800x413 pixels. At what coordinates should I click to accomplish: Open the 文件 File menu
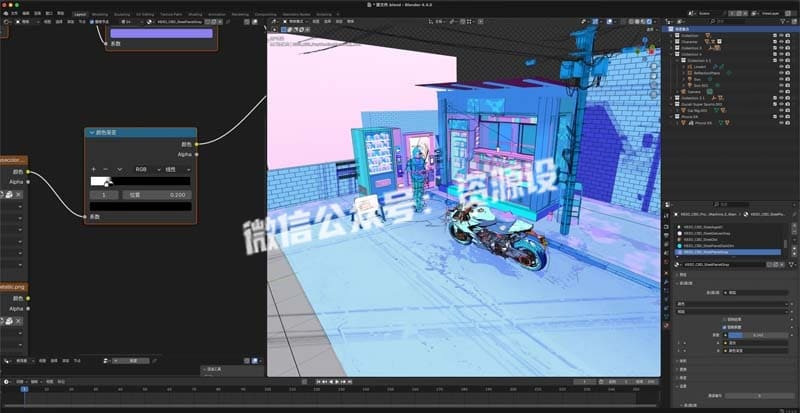[14, 14]
